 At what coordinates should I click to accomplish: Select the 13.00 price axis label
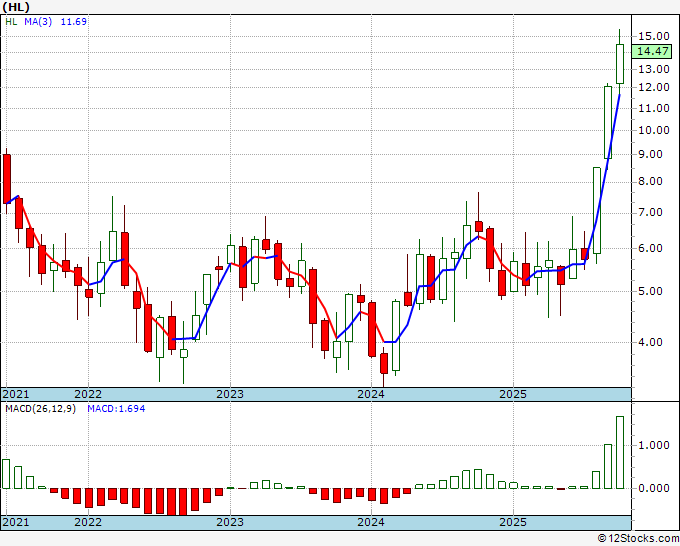(654, 69)
